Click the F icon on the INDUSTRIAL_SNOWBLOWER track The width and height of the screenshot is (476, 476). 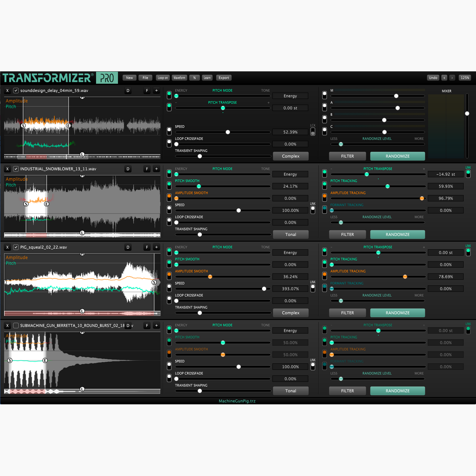pos(147,169)
